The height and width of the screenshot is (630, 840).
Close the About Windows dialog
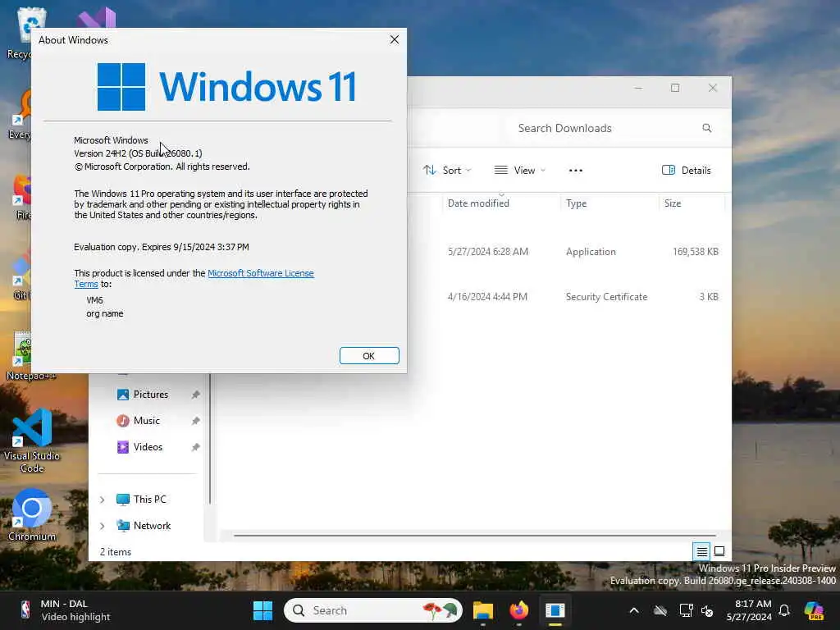[395, 39]
